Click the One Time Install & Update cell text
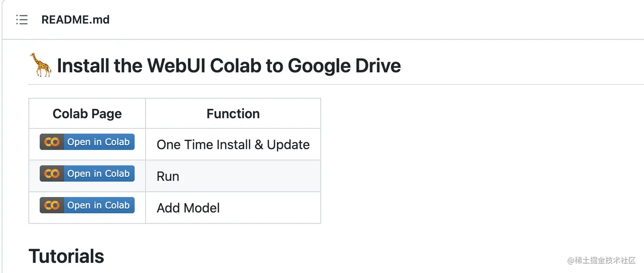Screen dimensions: 644x273 233,145
